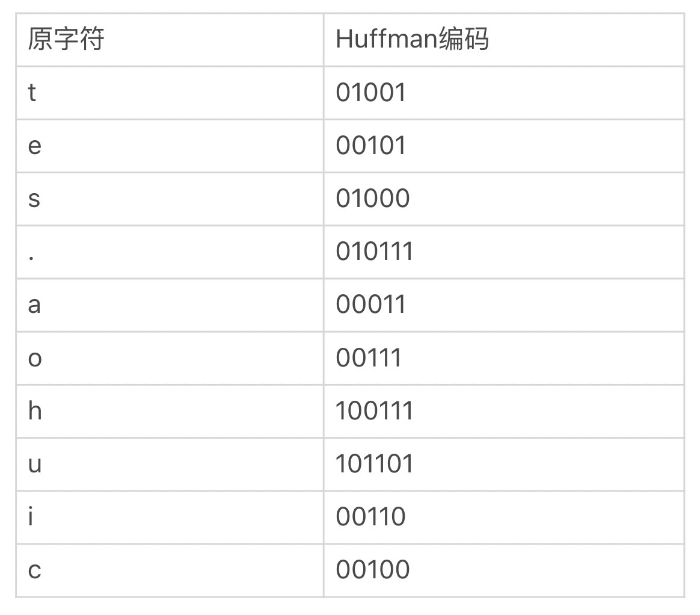
Task: Select the character o row cell
Action: (x=35, y=358)
